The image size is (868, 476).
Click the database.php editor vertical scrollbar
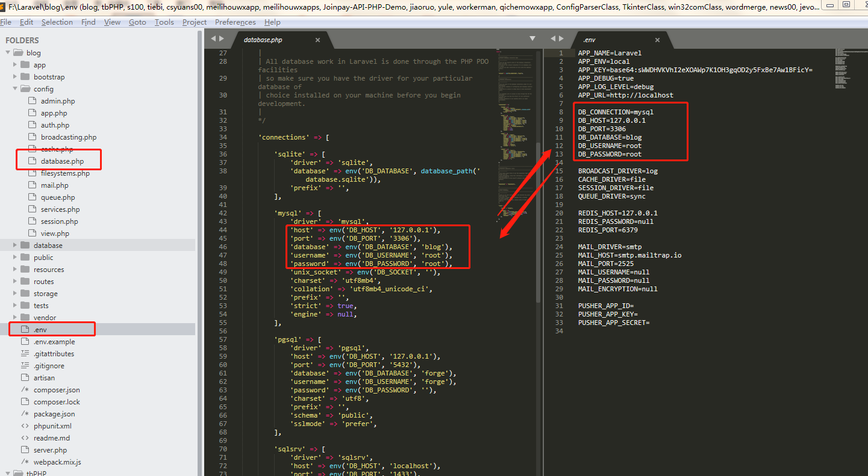pyautogui.click(x=539, y=221)
